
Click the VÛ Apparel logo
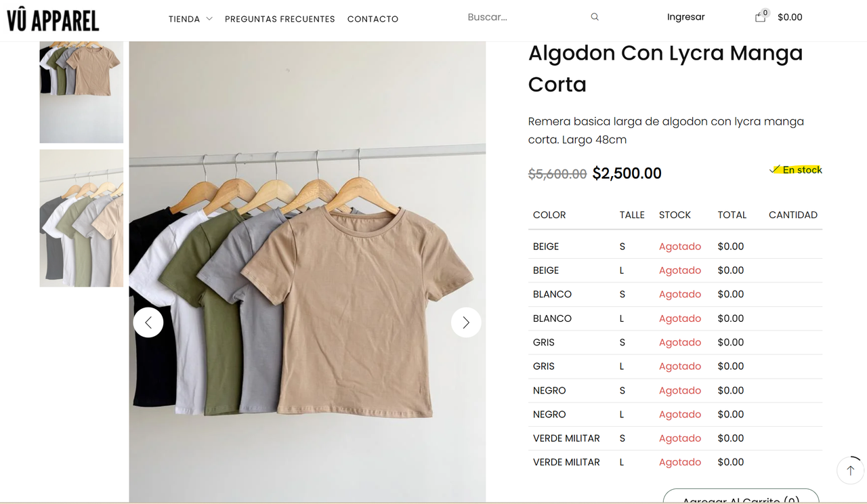[x=53, y=20]
